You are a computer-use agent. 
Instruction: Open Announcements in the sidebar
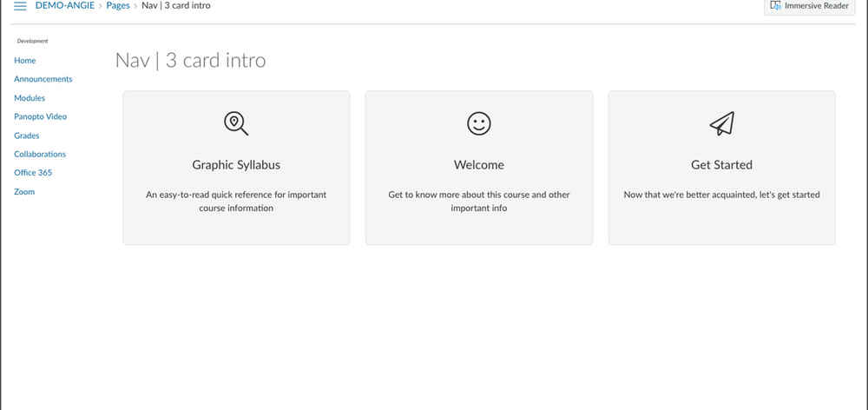[x=43, y=79]
